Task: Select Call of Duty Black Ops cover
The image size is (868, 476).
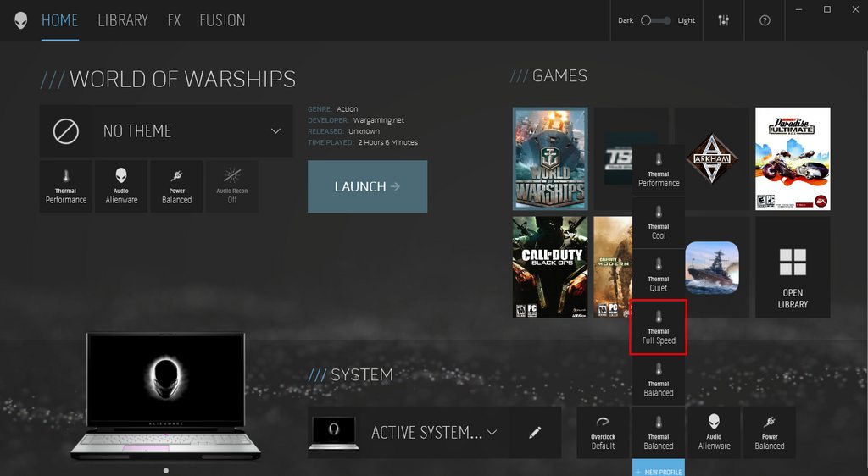Action: click(x=550, y=267)
